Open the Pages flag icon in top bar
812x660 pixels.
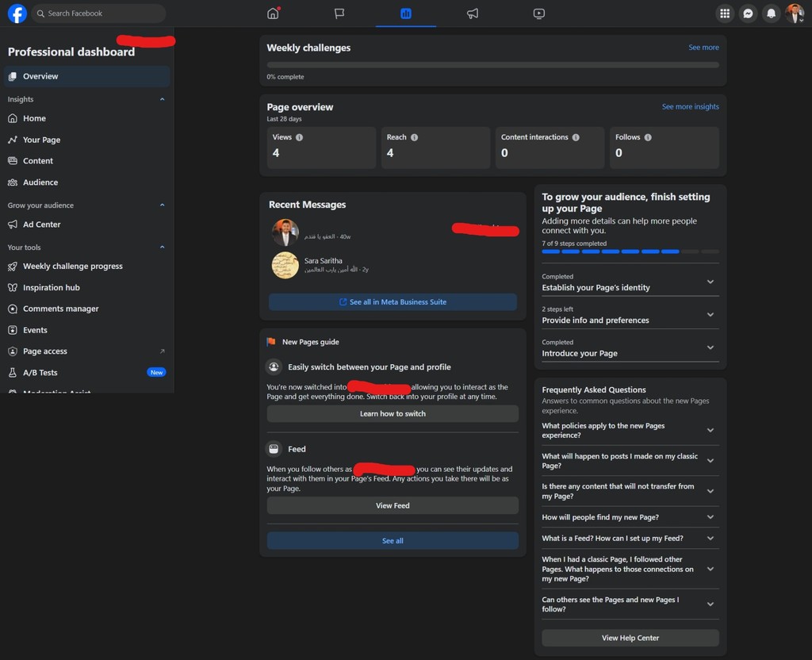(x=339, y=13)
